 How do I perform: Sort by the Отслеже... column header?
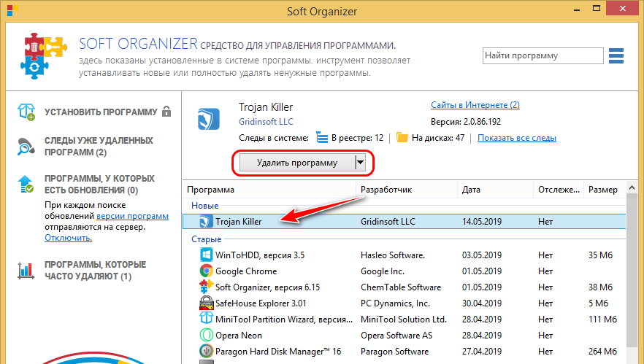[559, 190]
